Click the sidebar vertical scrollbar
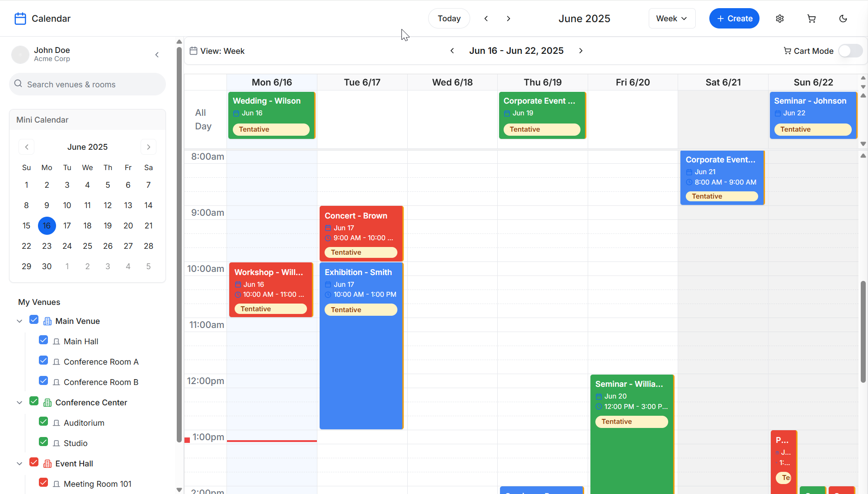Image resolution: width=868 pixels, height=494 pixels. click(x=179, y=244)
